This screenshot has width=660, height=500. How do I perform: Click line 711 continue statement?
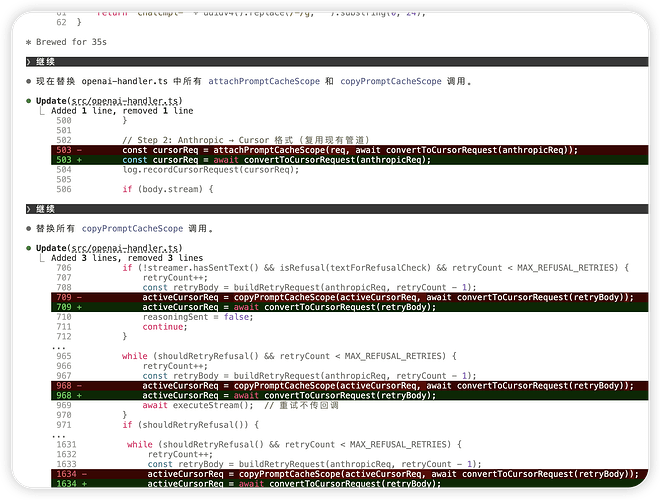pos(165,327)
